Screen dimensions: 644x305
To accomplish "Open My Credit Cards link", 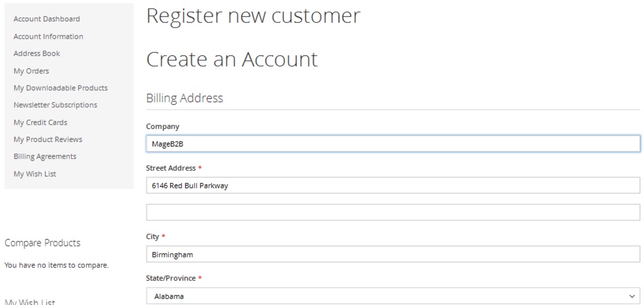I will click(40, 123).
